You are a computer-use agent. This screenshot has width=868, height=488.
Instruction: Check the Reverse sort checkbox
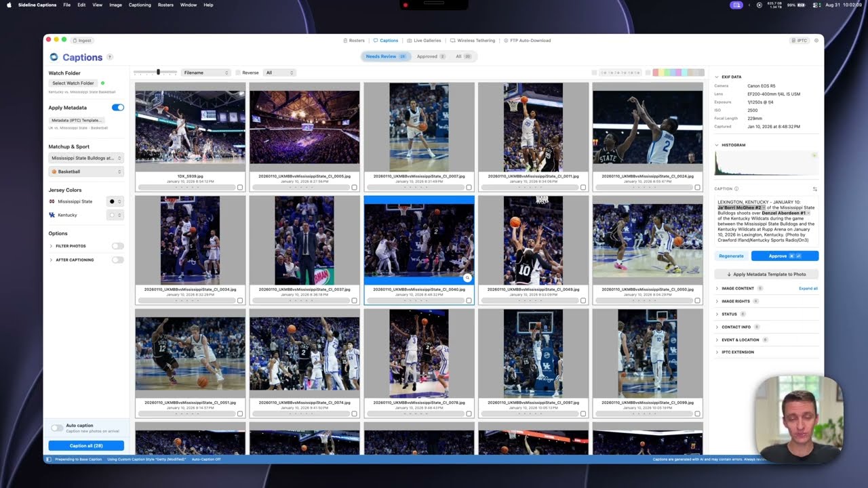tap(238, 73)
